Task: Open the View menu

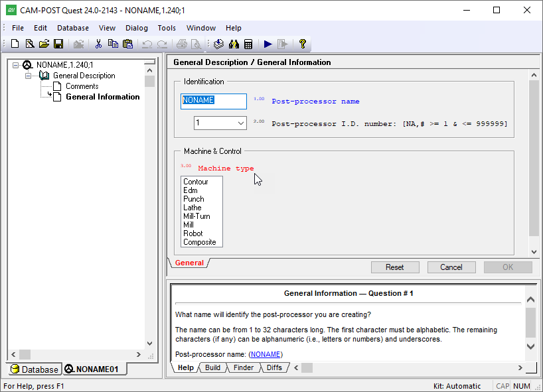Action: click(107, 28)
